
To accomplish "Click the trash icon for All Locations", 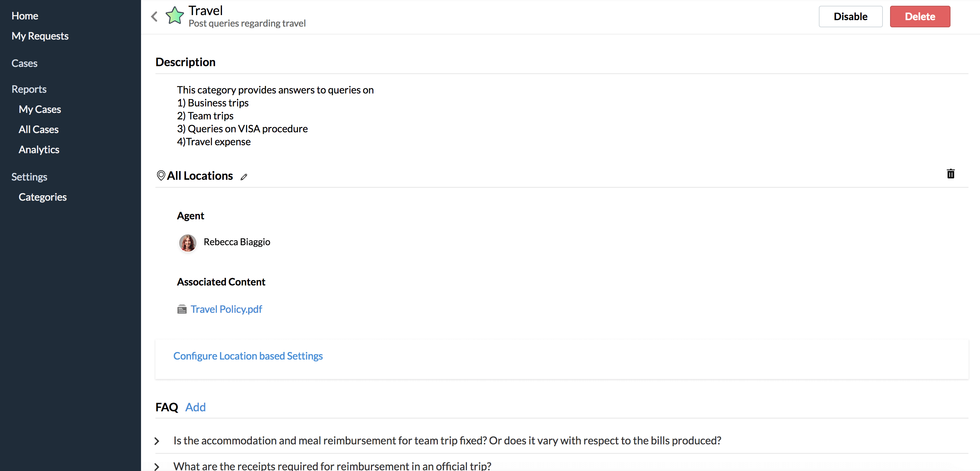I will (x=950, y=174).
